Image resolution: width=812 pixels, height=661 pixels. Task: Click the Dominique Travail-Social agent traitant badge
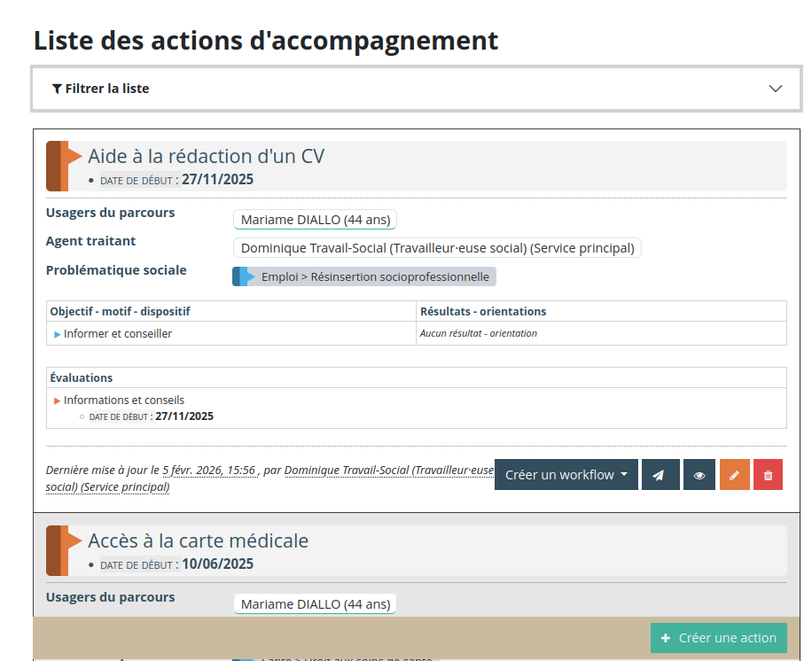(437, 248)
